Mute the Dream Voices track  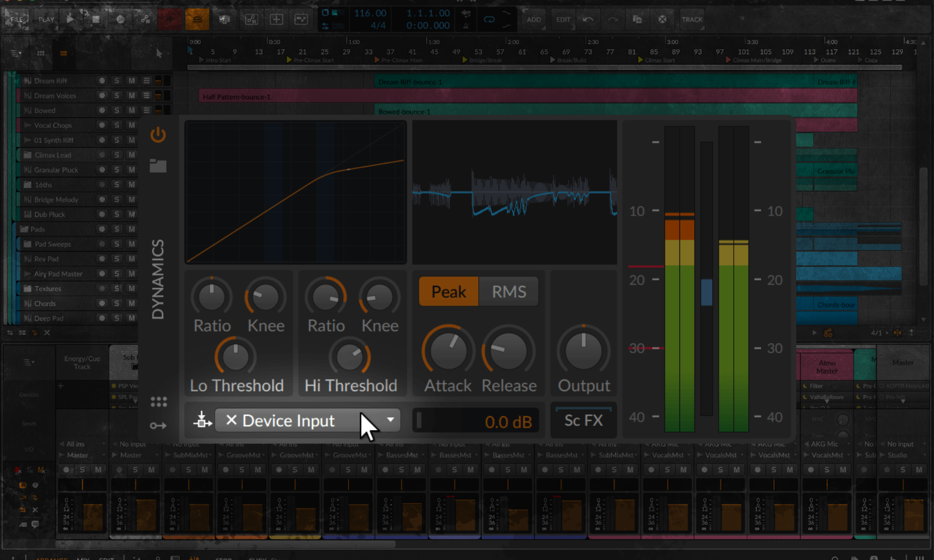tap(132, 96)
